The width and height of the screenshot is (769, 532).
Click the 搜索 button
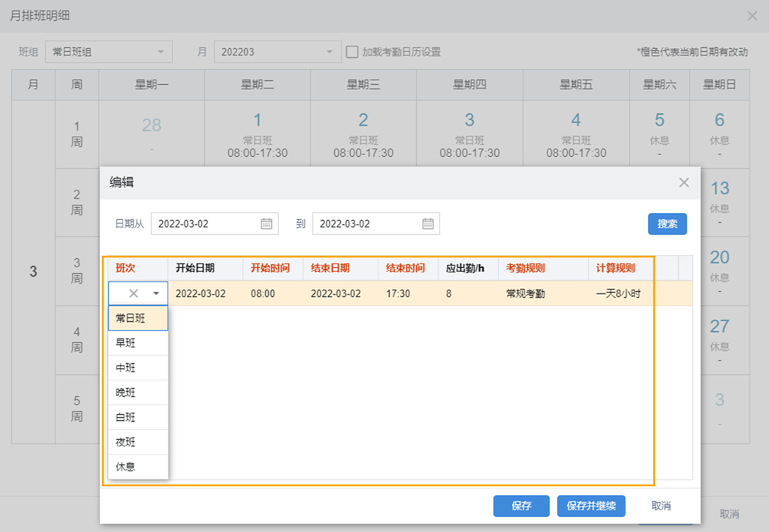(x=667, y=224)
